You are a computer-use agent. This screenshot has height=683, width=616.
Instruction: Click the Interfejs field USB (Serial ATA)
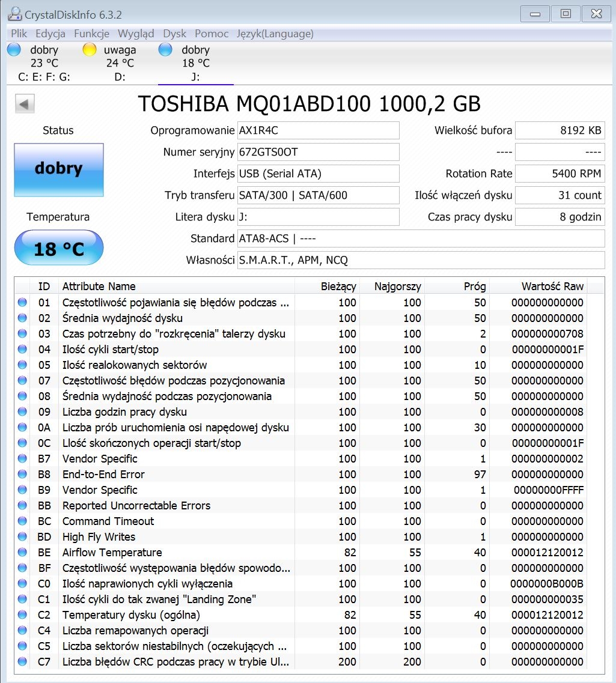pyautogui.click(x=318, y=174)
